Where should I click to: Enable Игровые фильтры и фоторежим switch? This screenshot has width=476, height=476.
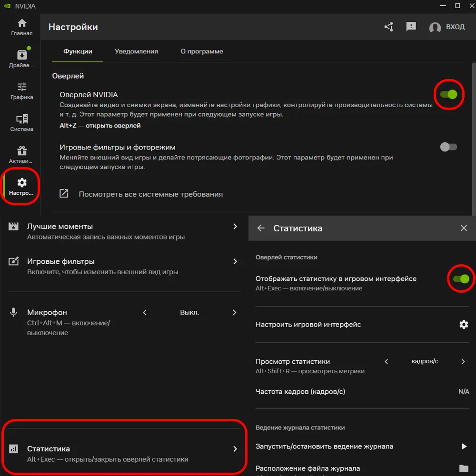[x=448, y=147]
